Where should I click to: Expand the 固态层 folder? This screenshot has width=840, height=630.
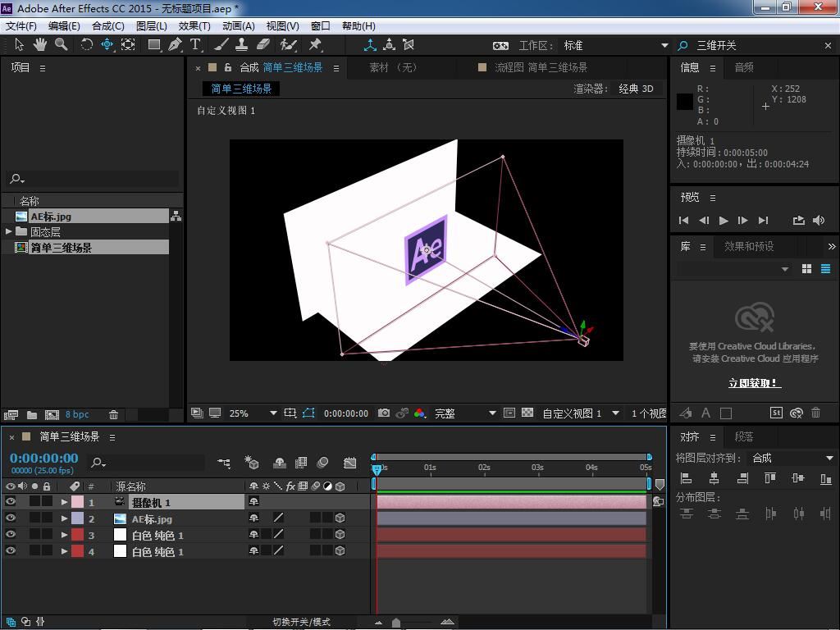[x=8, y=231]
